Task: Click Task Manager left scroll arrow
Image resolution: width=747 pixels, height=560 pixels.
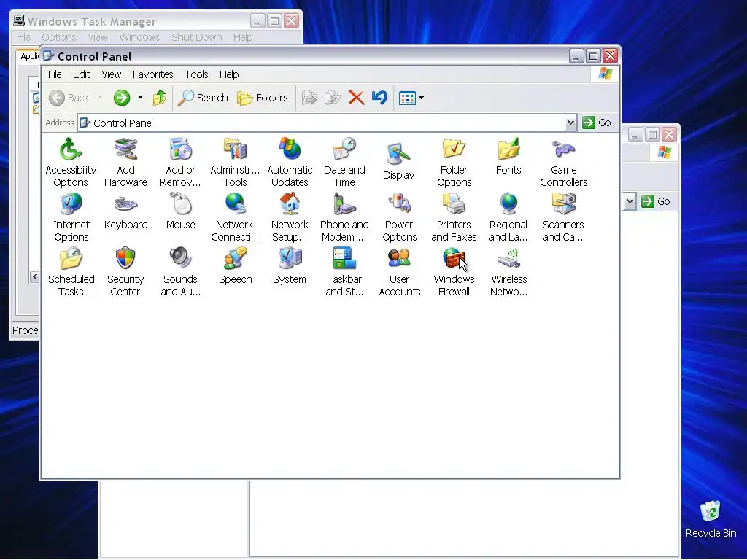Action: (35, 276)
